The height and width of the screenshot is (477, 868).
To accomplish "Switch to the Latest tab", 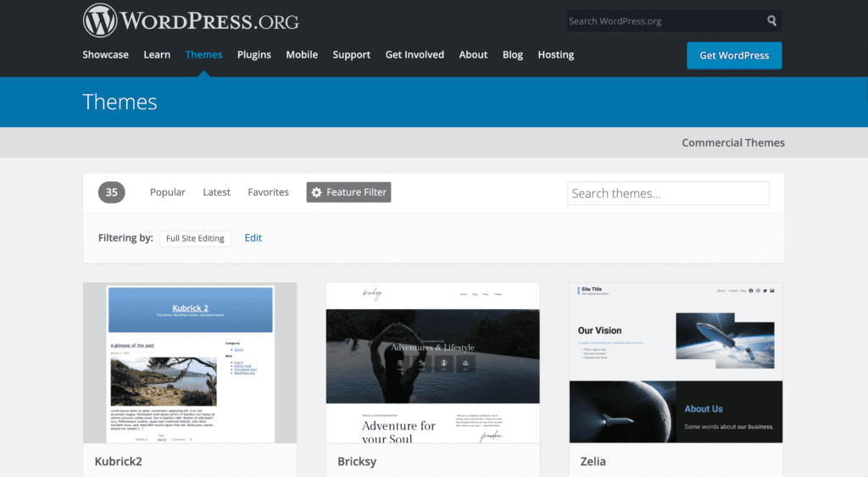I will pos(216,192).
